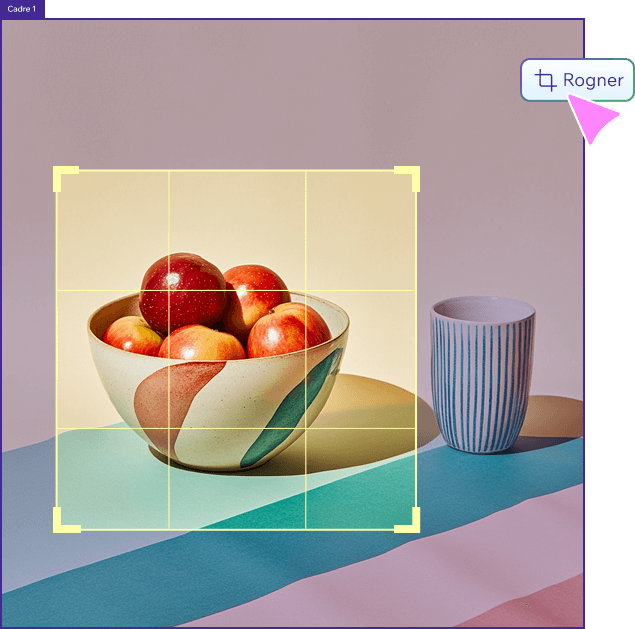The height and width of the screenshot is (629, 635).
Task: Click the top-left yellow crop corner handle
Action: (x=63, y=176)
